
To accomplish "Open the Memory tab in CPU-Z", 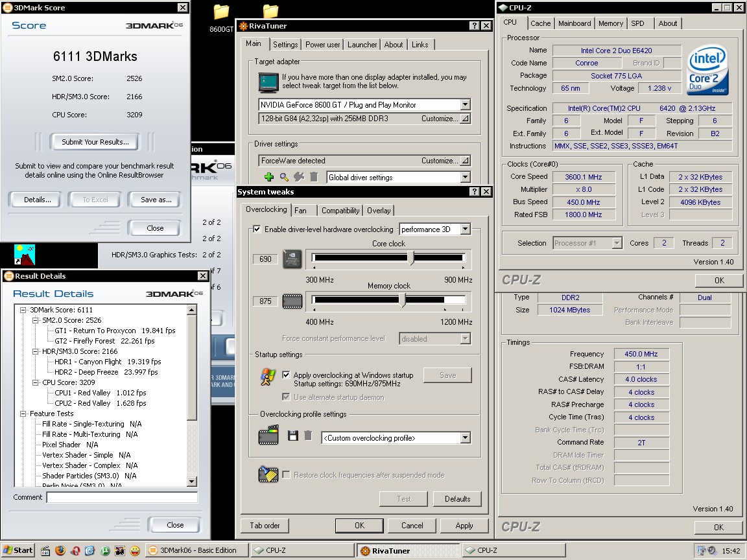I will click(x=611, y=23).
